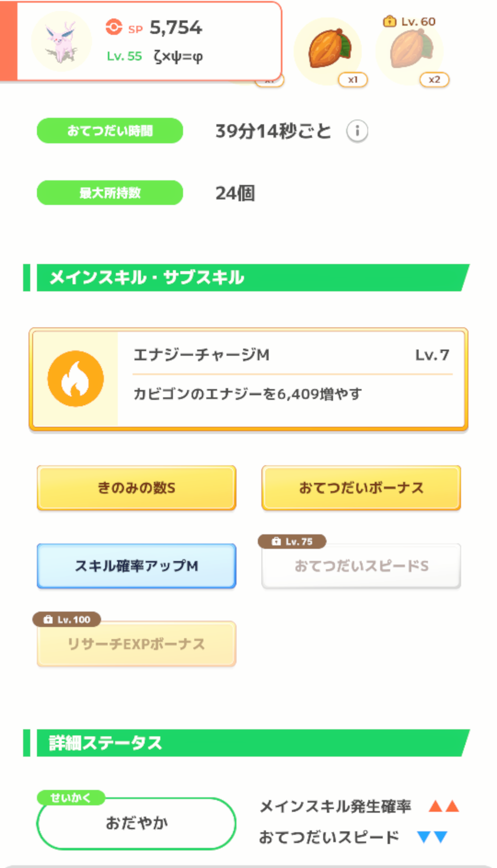This screenshot has width=497, height=868.
Task: Open the おてつだいボーナス sub skill
Action: [x=361, y=487]
